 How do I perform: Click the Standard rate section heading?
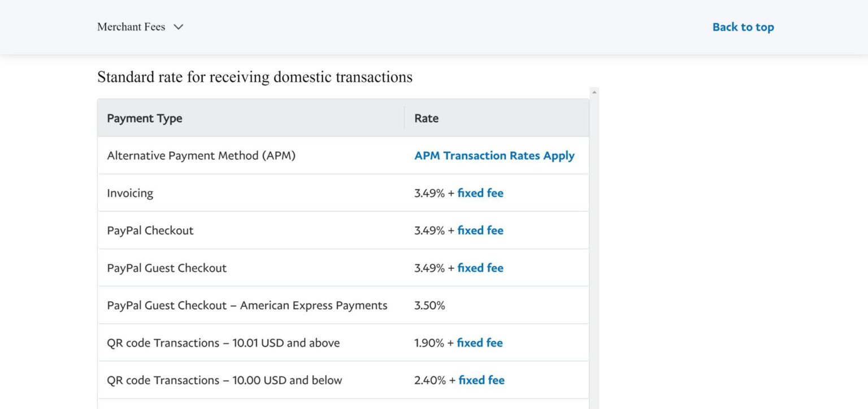(255, 76)
